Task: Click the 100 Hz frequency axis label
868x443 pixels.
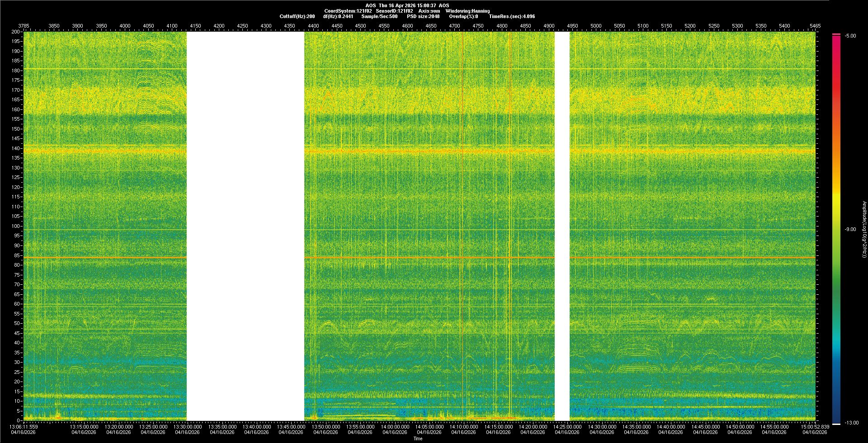Action: [x=15, y=226]
